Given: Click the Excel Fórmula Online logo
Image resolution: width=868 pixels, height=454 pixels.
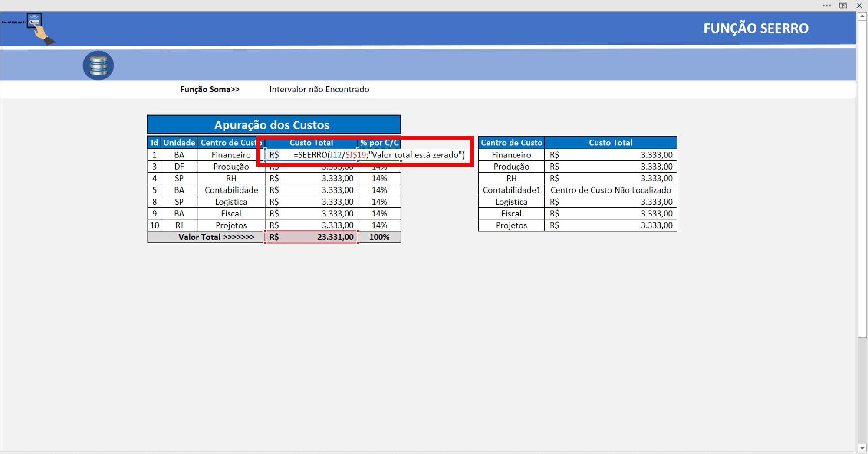Looking at the screenshot, I should (29, 29).
